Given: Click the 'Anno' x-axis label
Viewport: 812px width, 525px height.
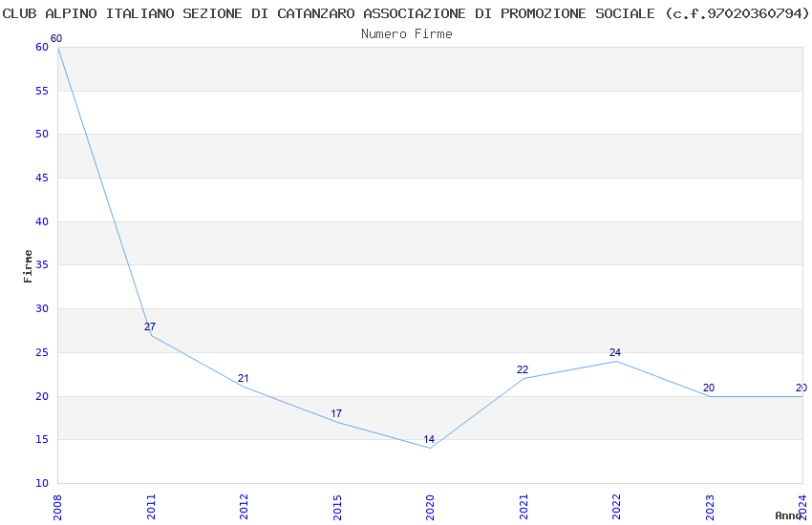Looking at the screenshot, I should [x=788, y=515].
